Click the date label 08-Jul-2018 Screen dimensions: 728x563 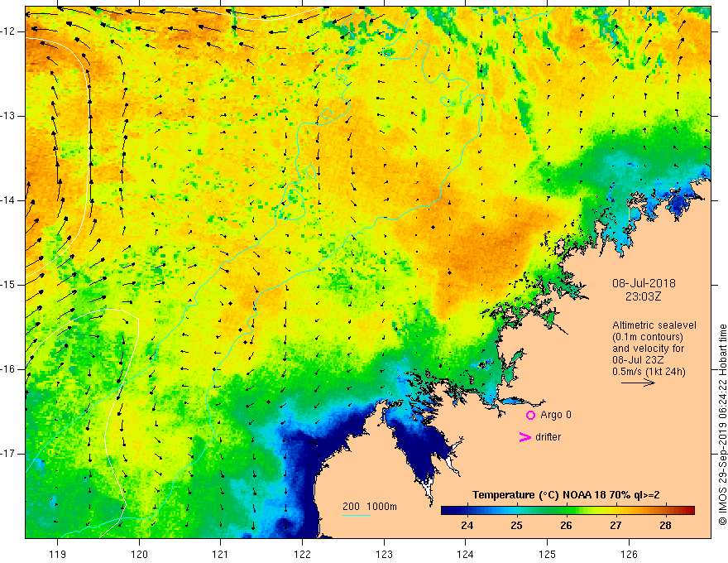point(644,283)
